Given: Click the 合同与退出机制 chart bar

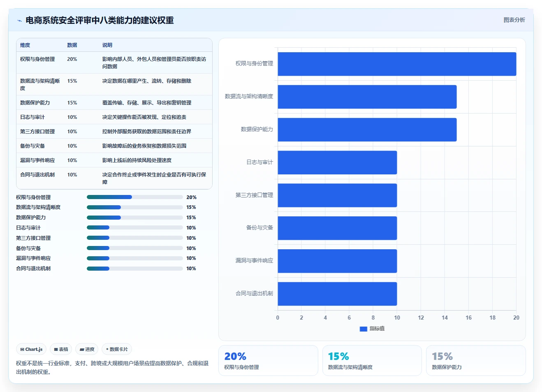Looking at the screenshot, I should [337, 294].
